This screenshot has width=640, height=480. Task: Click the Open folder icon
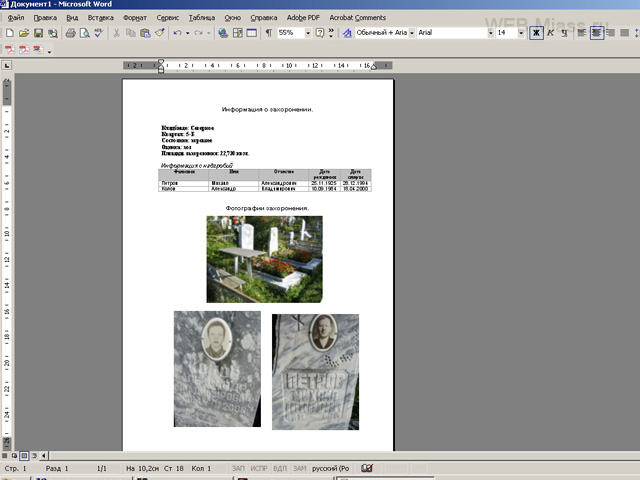[24, 33]
